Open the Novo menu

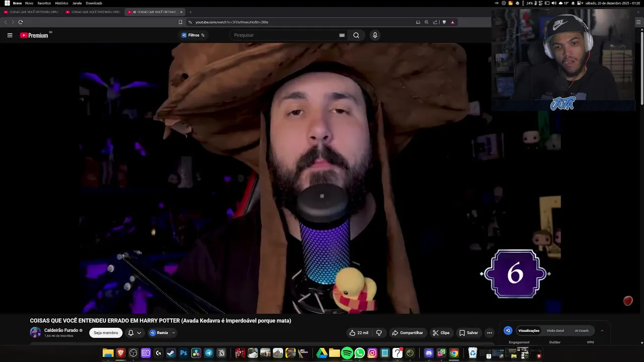point(29,3)
